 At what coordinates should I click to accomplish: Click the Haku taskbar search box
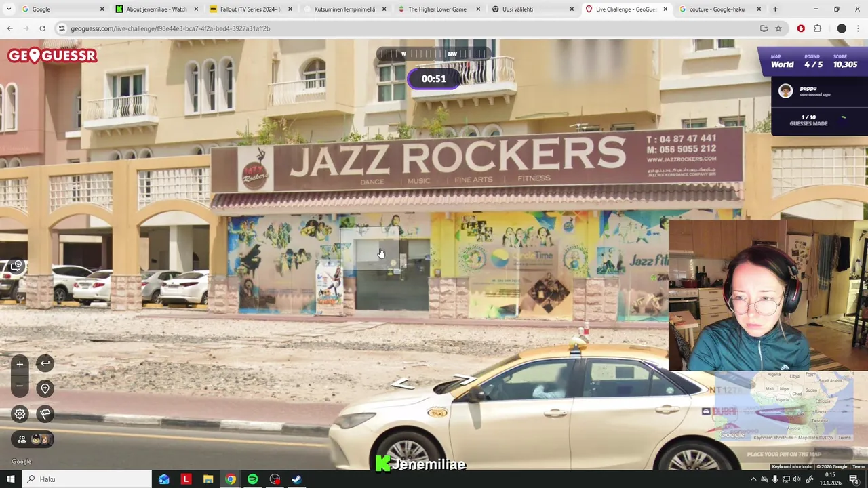tap(86, 479)
